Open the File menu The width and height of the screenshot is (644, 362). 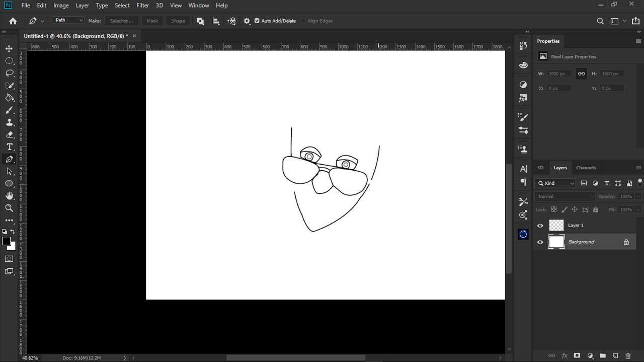click(26, 6)
